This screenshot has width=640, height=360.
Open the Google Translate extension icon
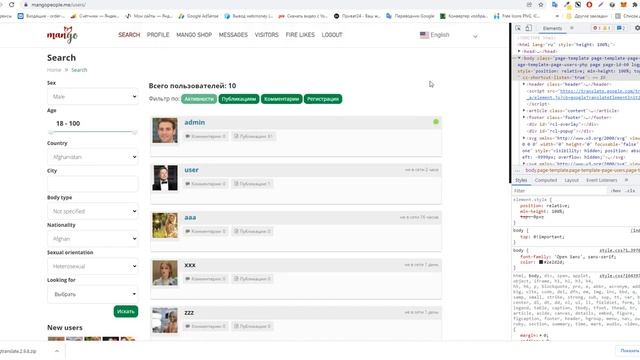tap(555, 4)
